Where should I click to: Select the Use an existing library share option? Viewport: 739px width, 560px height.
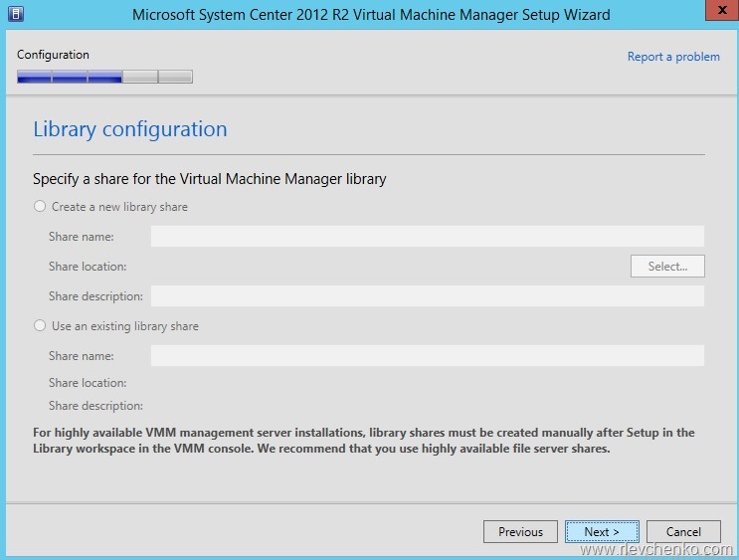click(x=41, y=325)
